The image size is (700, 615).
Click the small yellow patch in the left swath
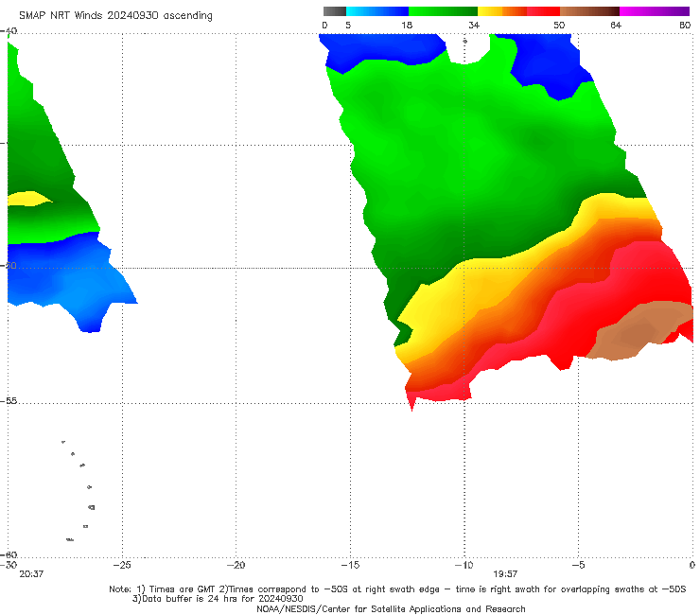[28, 199]
